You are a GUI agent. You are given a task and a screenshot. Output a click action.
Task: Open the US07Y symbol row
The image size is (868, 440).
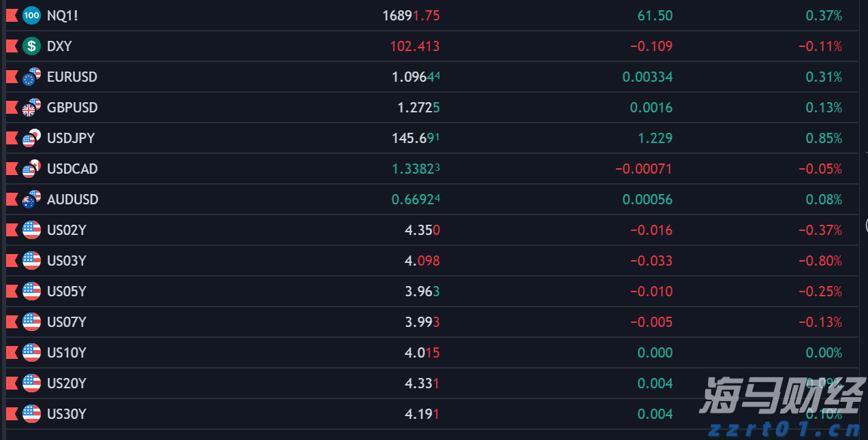pos(67,322)
